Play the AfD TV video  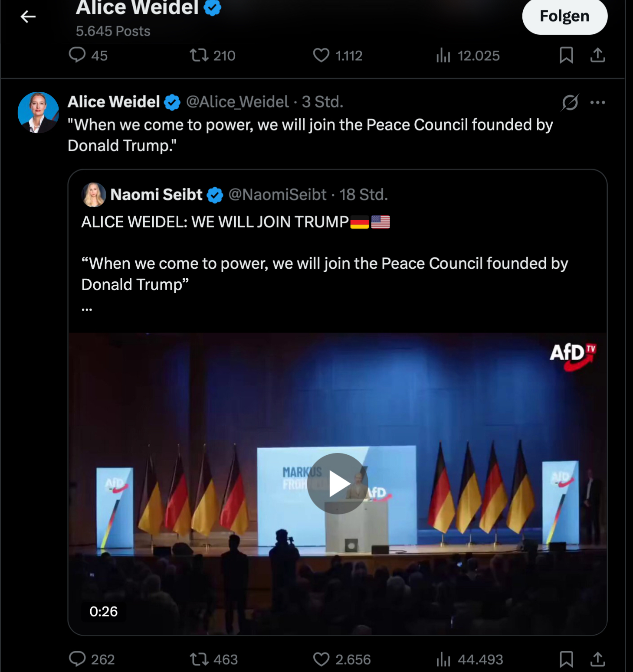coord(338,483)
